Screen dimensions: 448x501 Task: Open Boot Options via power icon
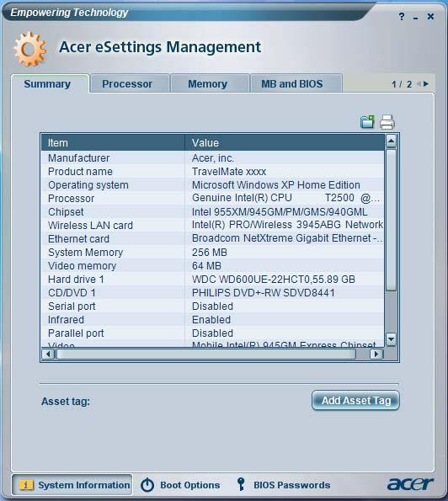point(147,485)
